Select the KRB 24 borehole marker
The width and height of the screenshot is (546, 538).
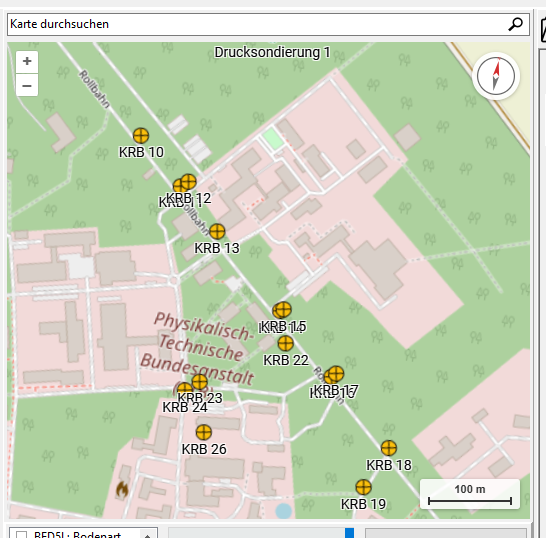coord(185,389)
